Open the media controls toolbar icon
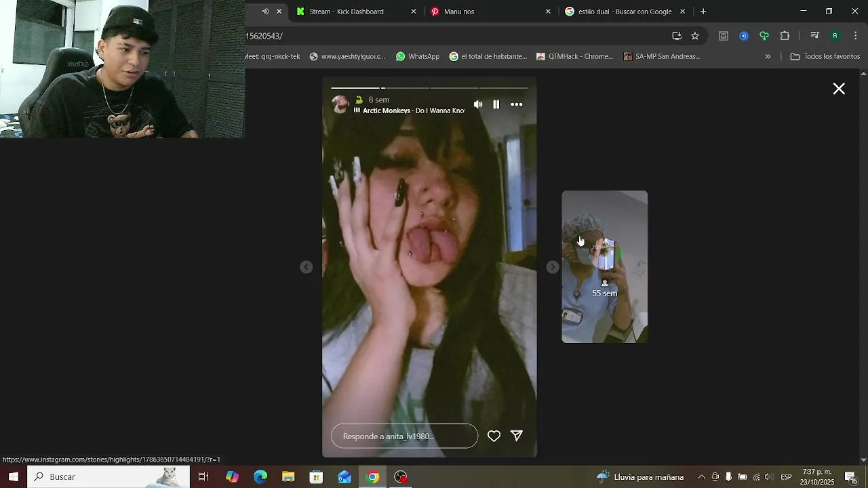This screenshot has height=488, width=868. [815, 36]
